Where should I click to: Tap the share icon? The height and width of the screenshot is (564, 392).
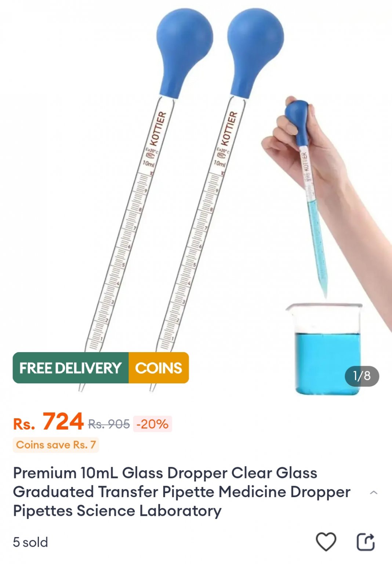click(x=366, y=542)
